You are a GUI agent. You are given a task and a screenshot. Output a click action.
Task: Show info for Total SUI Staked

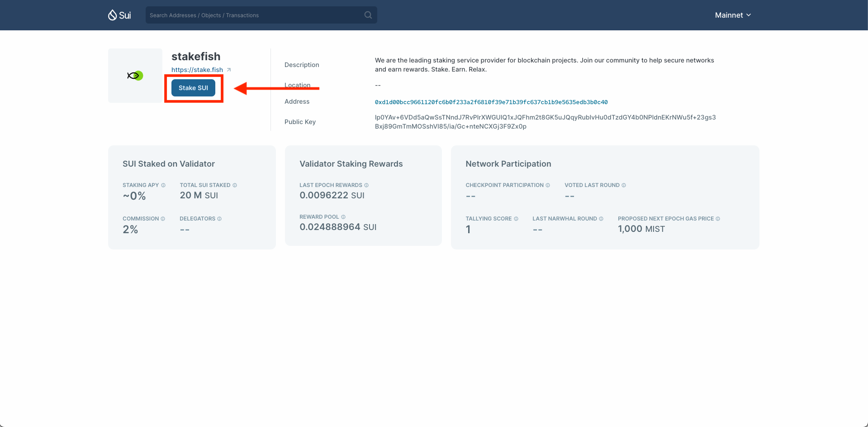click(x=235, y=185)
